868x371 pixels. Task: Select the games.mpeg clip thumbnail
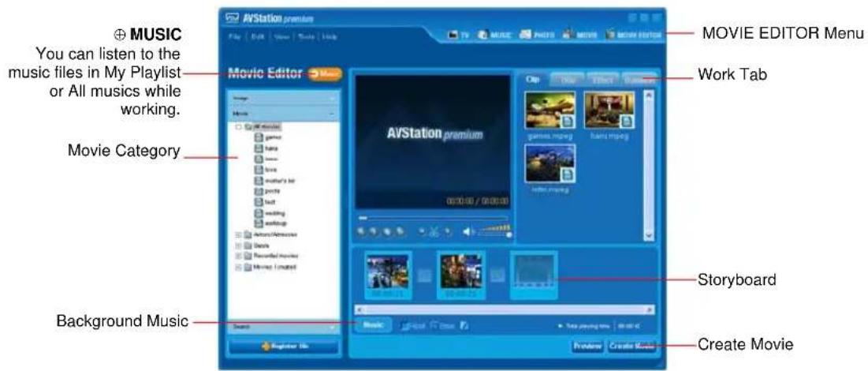click(550, 111)
